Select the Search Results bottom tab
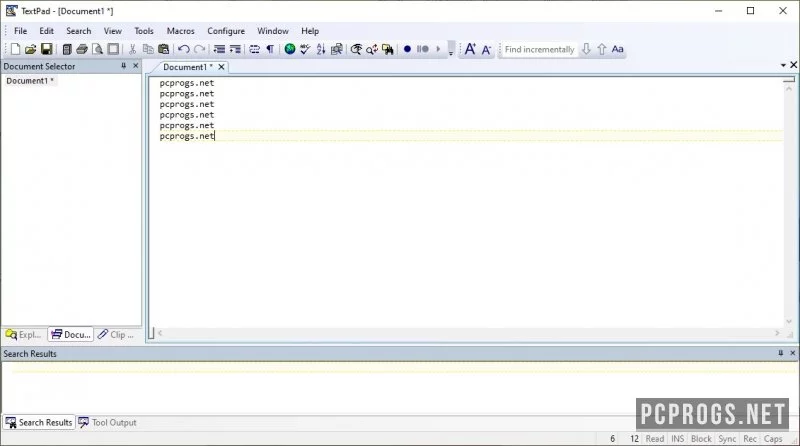The image size is (800, 446). point(39,423)
